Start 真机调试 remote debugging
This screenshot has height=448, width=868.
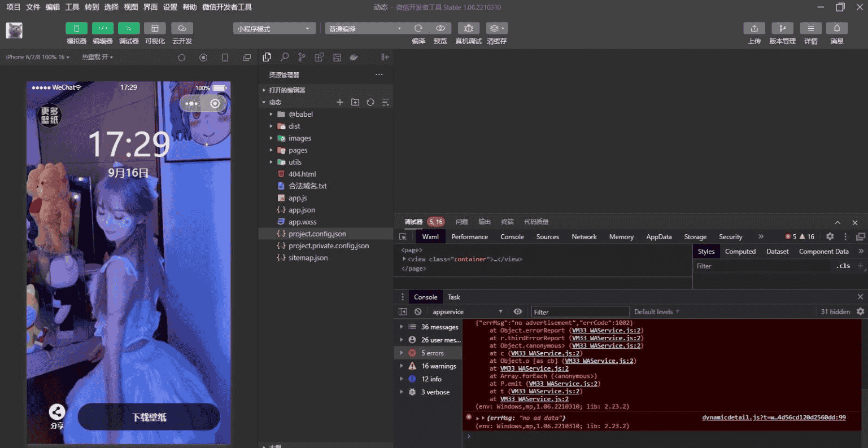468,28
